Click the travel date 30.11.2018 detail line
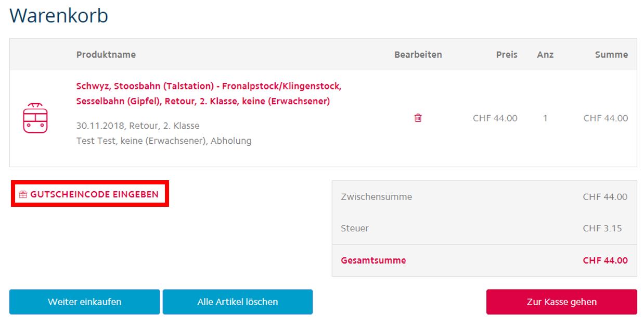 138,126
